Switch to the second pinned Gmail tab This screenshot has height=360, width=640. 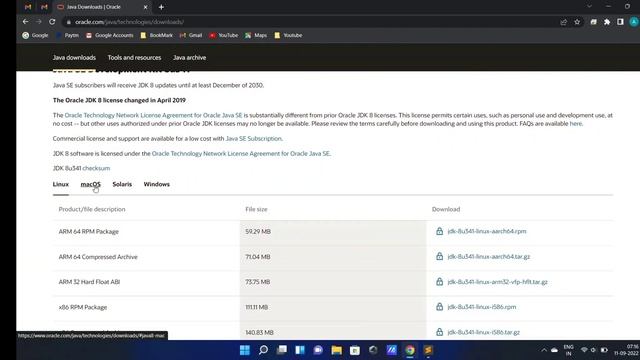pos(44,7)
